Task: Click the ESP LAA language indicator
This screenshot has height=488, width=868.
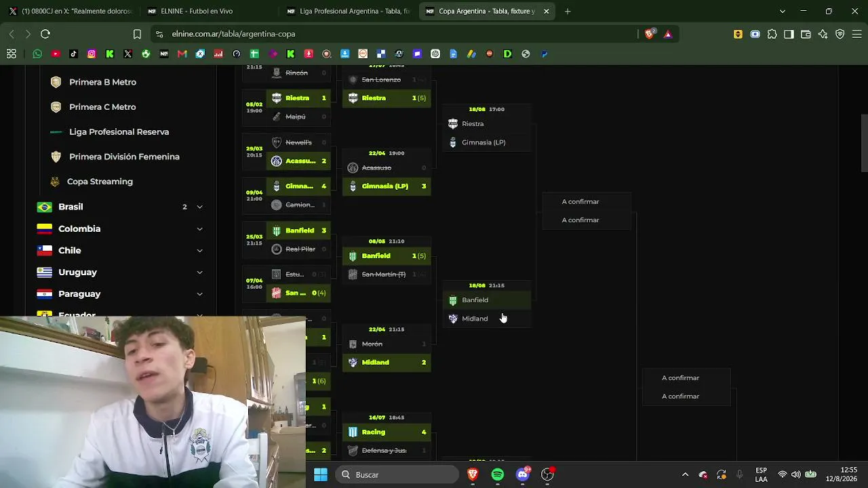Action: pyautogui.click(x=762, y=474)
